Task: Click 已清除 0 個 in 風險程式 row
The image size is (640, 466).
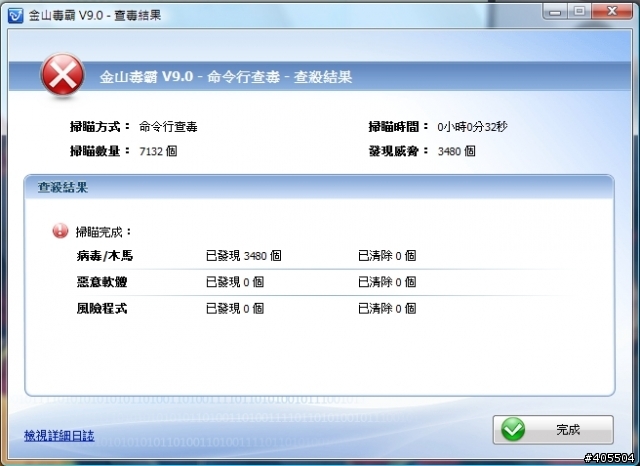Action: pos(387,308)
